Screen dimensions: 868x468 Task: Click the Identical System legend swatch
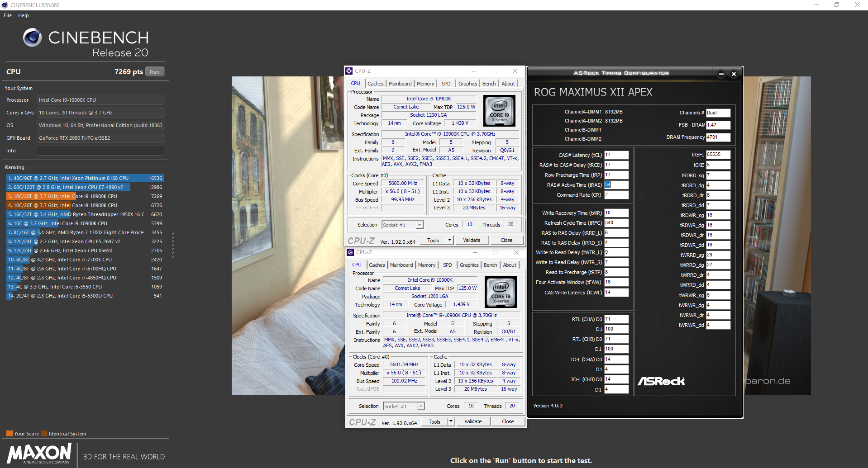(44, 434)
